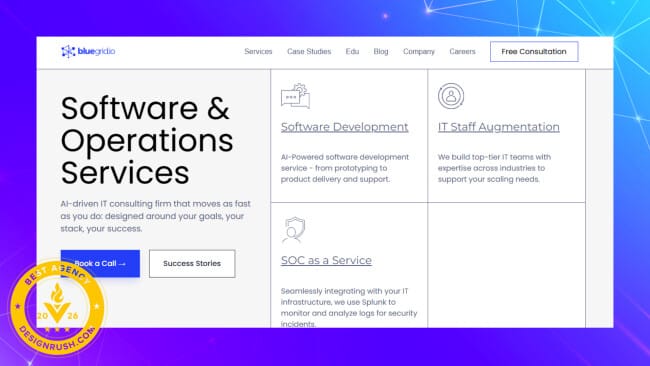Open the IT Staff Augmentation link
Viewport: 650px width, 366px height.
coord(499,127)
